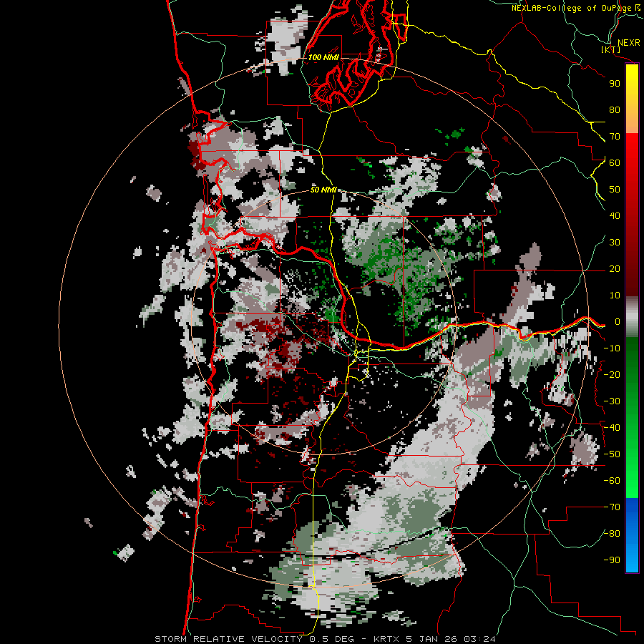Click the 90 value on the velocity scale
644x644 pixels.
point(615,84)
